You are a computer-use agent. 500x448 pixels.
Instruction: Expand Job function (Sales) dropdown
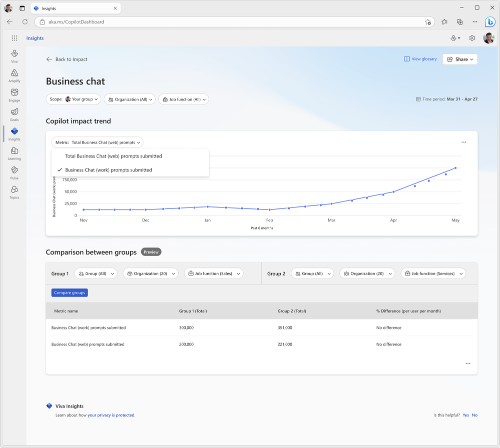click(214, 273)
